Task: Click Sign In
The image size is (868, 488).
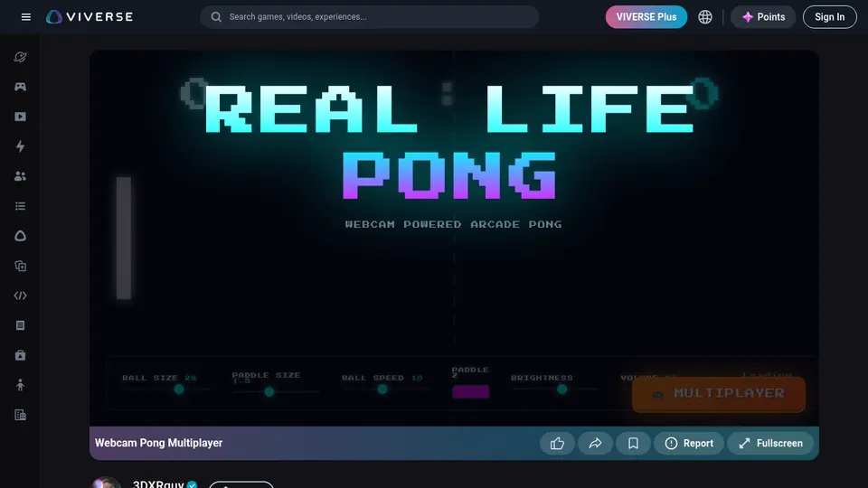Action: 829,16
